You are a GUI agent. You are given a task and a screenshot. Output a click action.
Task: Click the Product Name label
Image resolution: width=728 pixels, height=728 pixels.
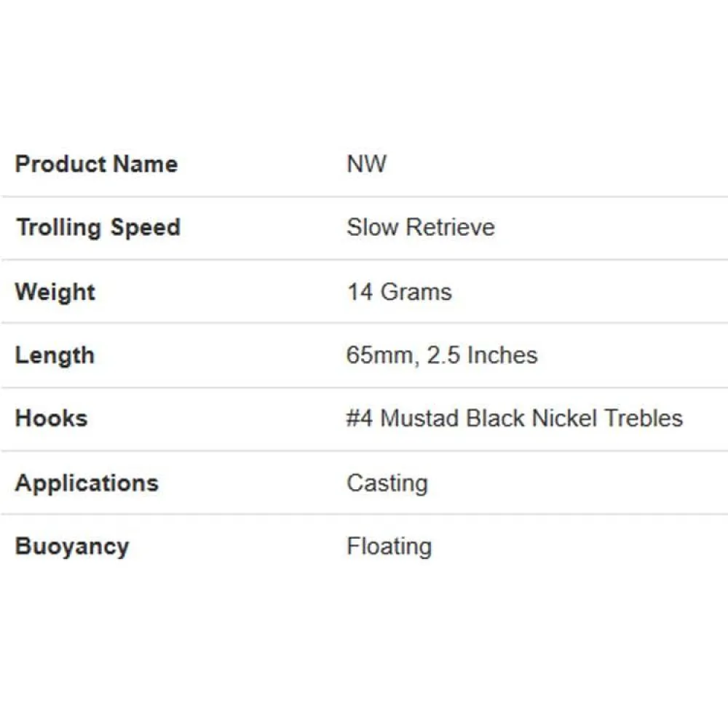pyautogui.click(x=96, y=164)
